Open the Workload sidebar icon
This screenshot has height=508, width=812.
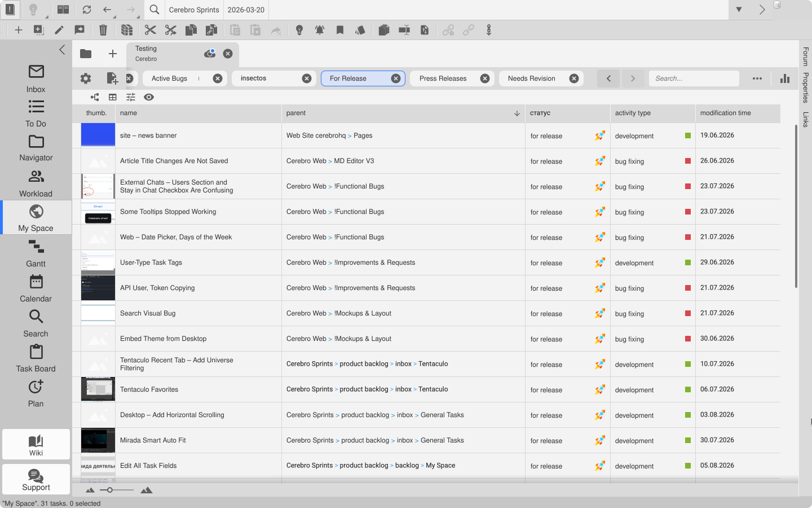pos(36,183)
